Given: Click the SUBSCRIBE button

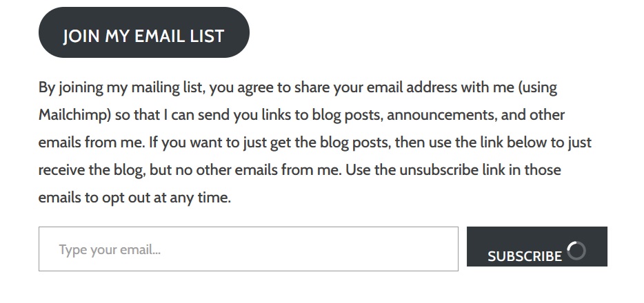Looking at the screenshot, I should tap(525, 255).
